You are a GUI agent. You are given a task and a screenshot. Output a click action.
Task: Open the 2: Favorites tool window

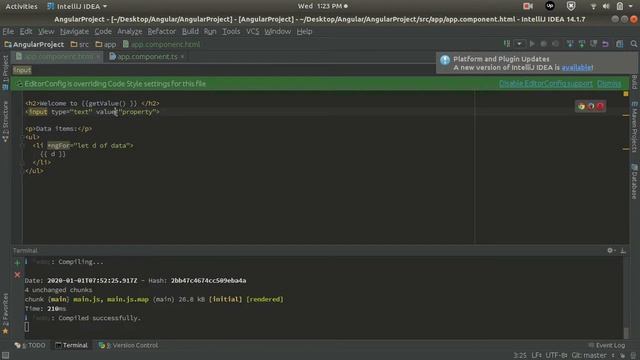coord(5,313)
